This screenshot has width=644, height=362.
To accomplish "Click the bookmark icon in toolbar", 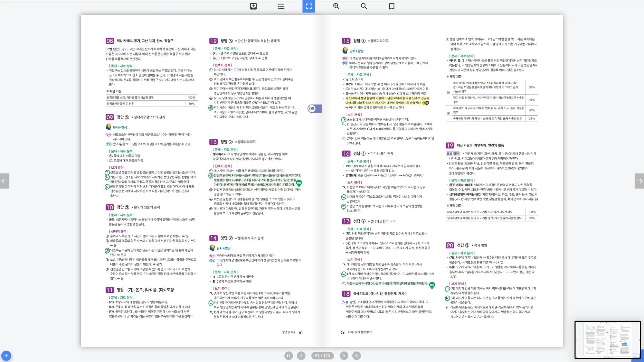I will point(392,6).
